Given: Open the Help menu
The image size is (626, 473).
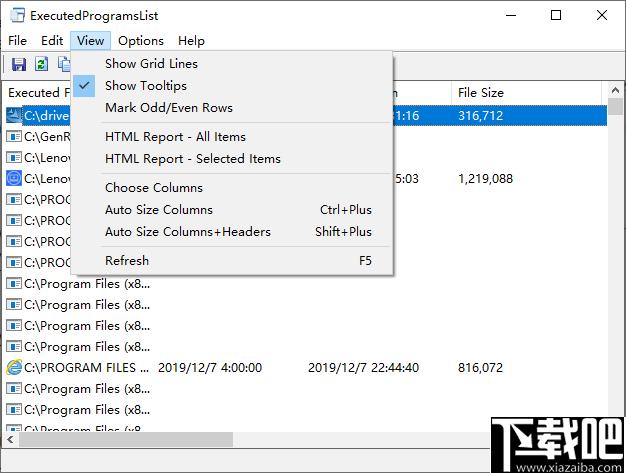Looking at the screenshot, I should point(191,41).
